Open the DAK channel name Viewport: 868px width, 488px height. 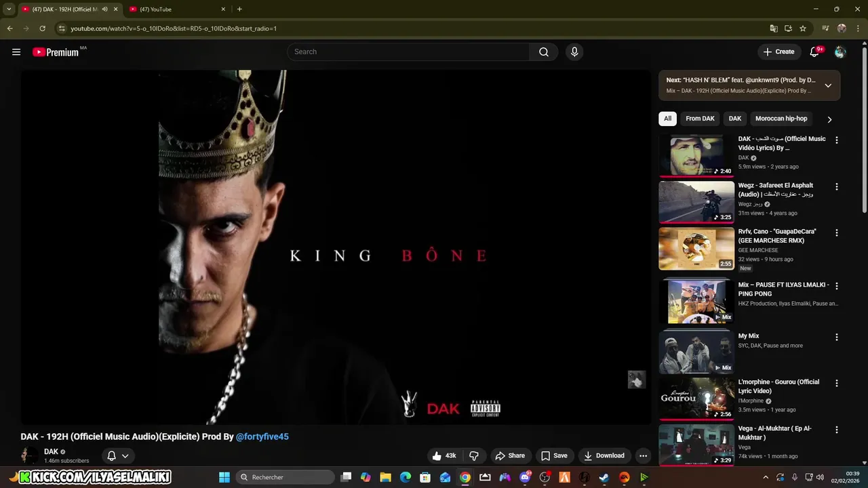51,451
